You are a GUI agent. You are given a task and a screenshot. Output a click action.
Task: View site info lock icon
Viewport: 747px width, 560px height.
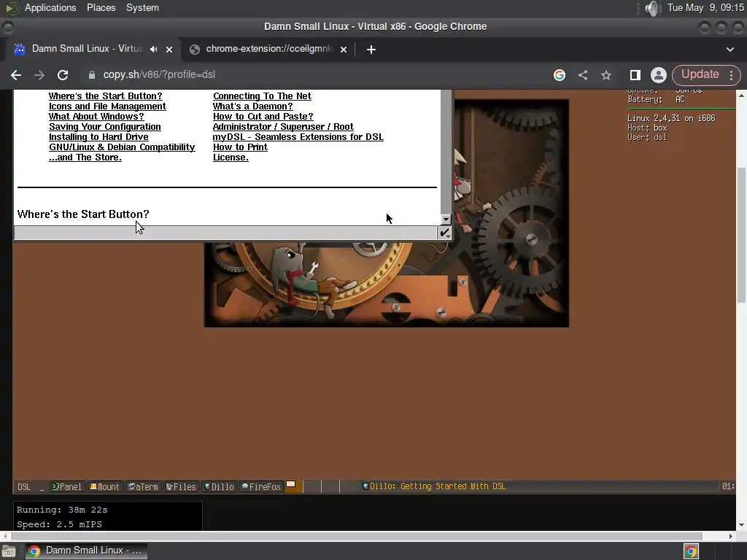pos(92,75)
